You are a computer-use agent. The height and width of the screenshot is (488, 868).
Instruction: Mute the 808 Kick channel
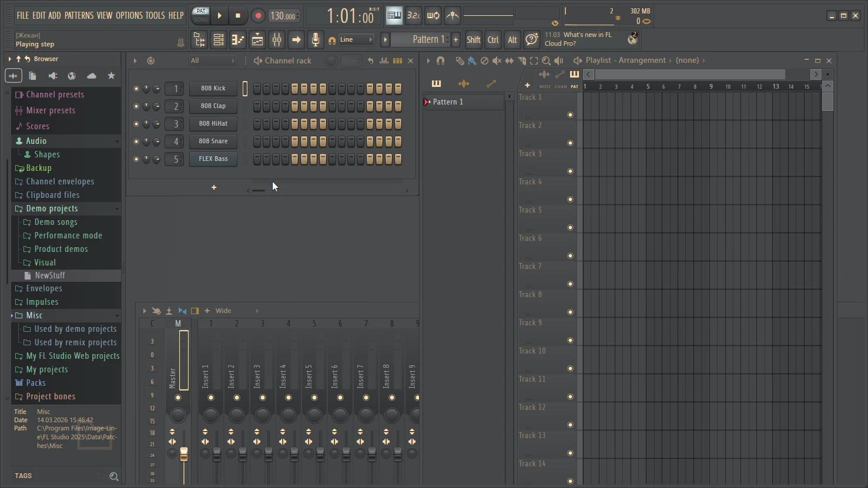point(136,89)
